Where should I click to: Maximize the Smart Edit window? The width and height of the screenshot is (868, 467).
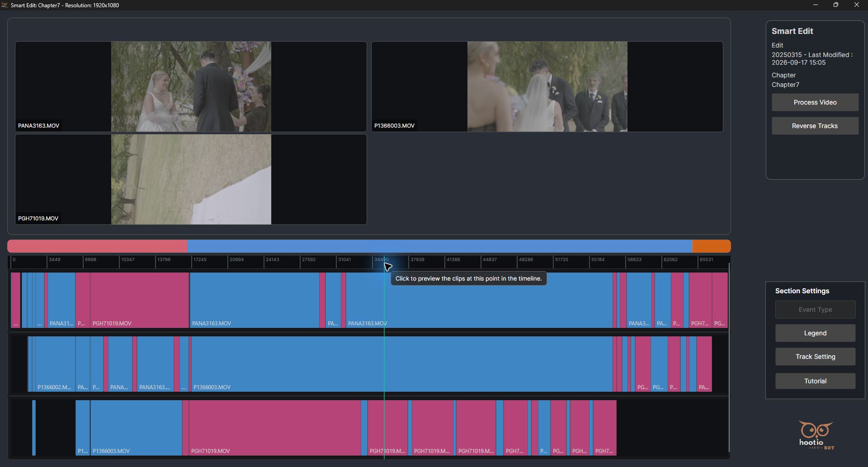tap(836, 5)
